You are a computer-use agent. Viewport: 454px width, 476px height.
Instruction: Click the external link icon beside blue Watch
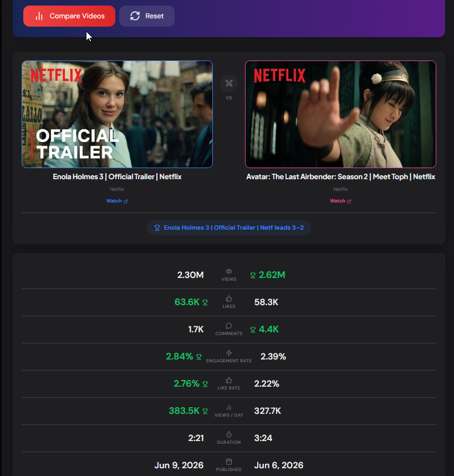[126, 201]
